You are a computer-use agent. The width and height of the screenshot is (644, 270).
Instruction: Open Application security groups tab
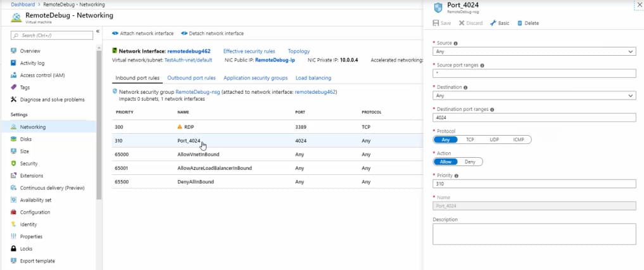pyautogui.click(x=255, y=78)
